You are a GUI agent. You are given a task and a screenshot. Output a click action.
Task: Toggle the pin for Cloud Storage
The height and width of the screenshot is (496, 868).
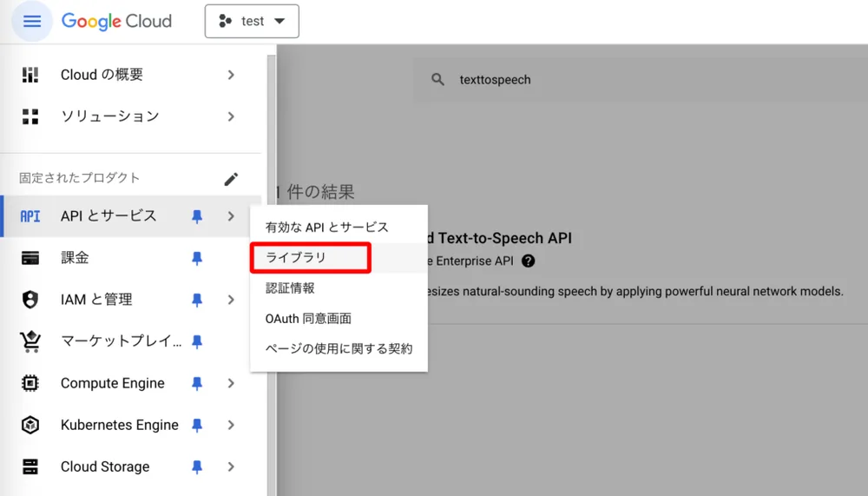[197, 466]
